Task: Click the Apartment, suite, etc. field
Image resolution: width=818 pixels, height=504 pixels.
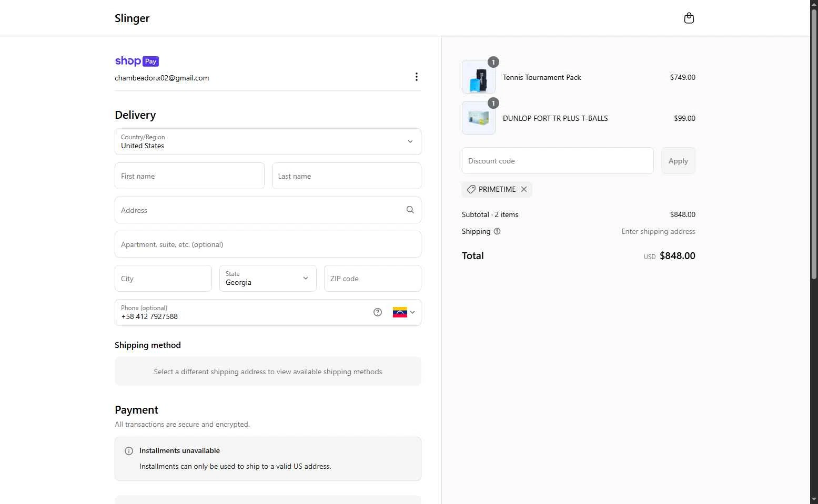Action: tap(268, 244)
